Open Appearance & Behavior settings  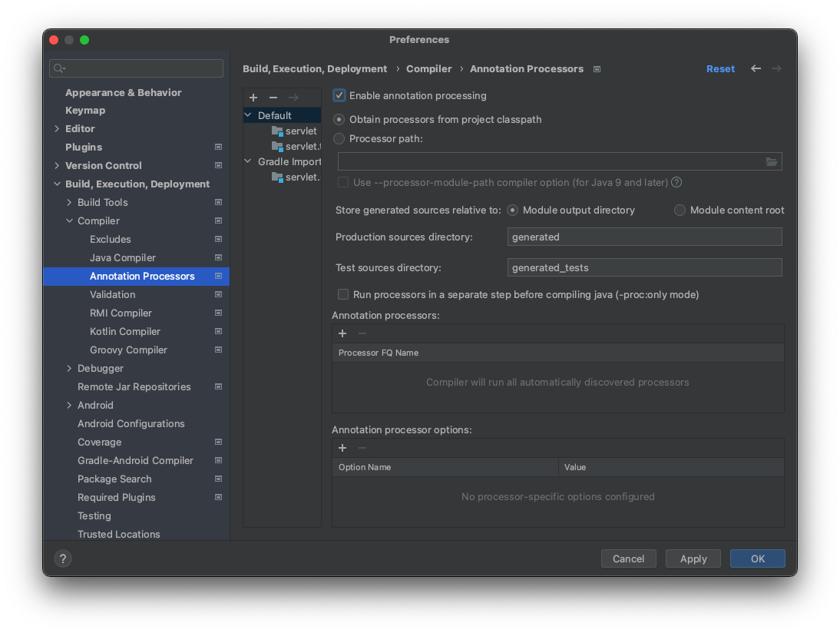point(123,92)
